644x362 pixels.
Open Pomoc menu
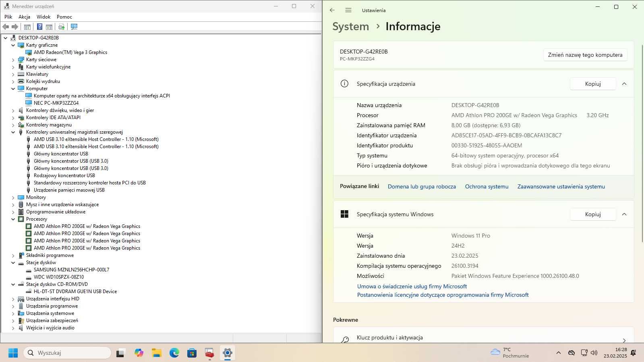[x=64, y=17]
